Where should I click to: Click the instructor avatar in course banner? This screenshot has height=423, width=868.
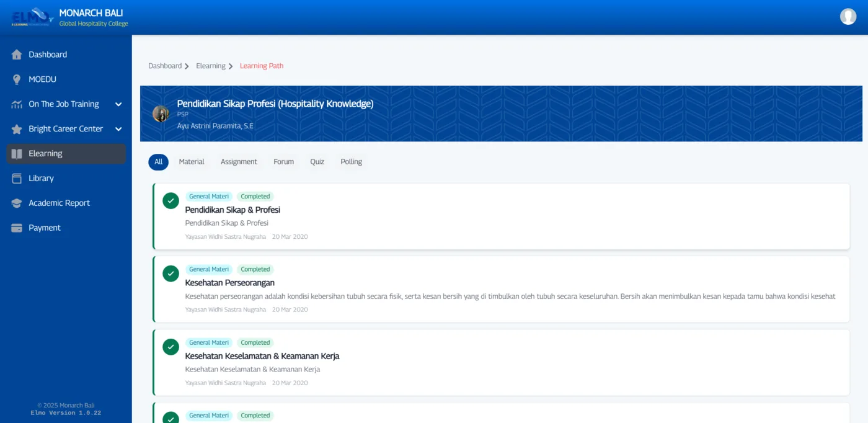coord(161,114)
